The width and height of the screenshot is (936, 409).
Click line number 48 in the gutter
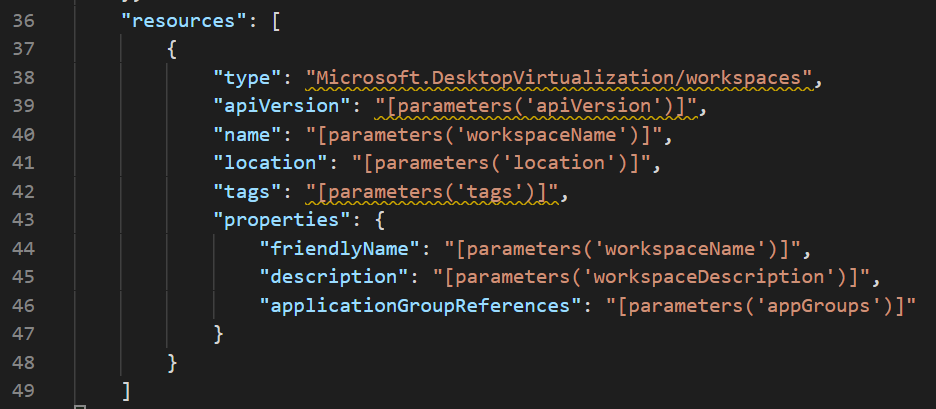[x=23, y=362]
